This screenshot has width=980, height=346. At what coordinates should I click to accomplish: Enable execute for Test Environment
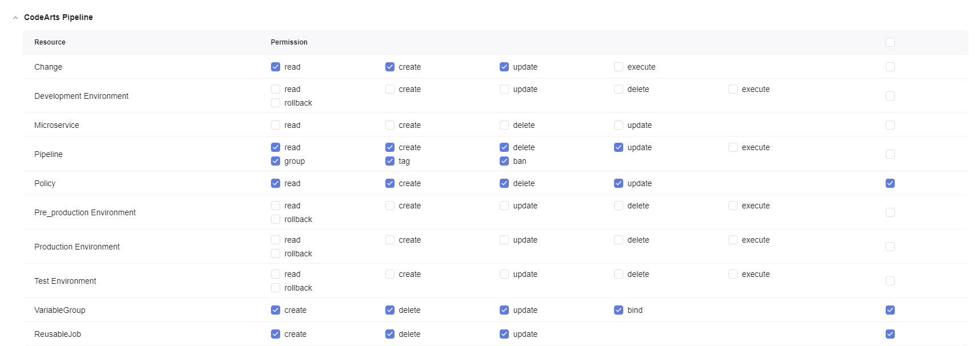point(733,274)
